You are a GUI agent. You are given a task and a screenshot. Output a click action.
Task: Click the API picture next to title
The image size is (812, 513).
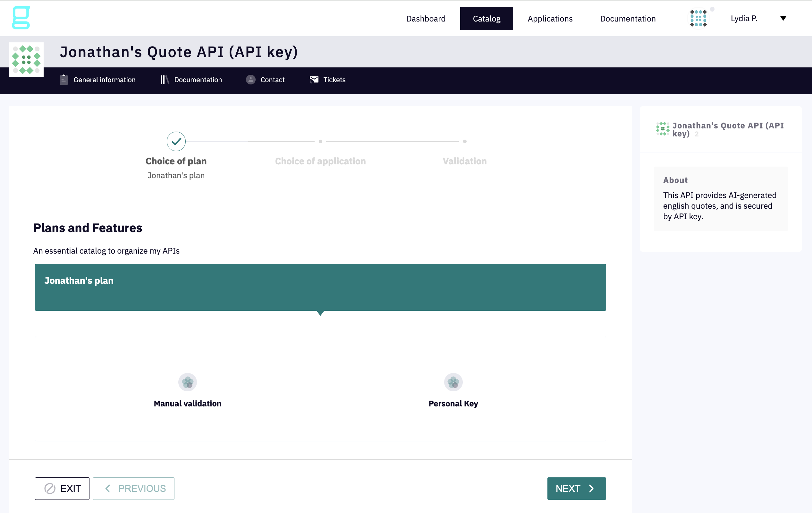(x=26, y=59)
